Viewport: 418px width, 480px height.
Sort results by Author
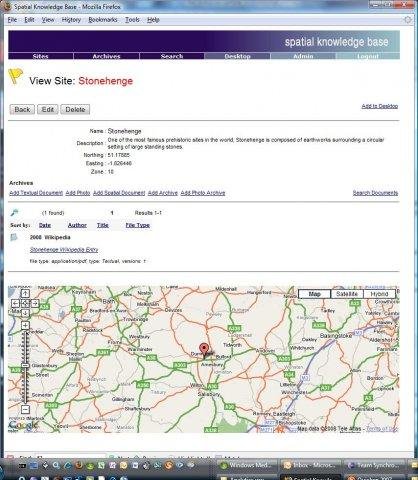tap(77, 225)
